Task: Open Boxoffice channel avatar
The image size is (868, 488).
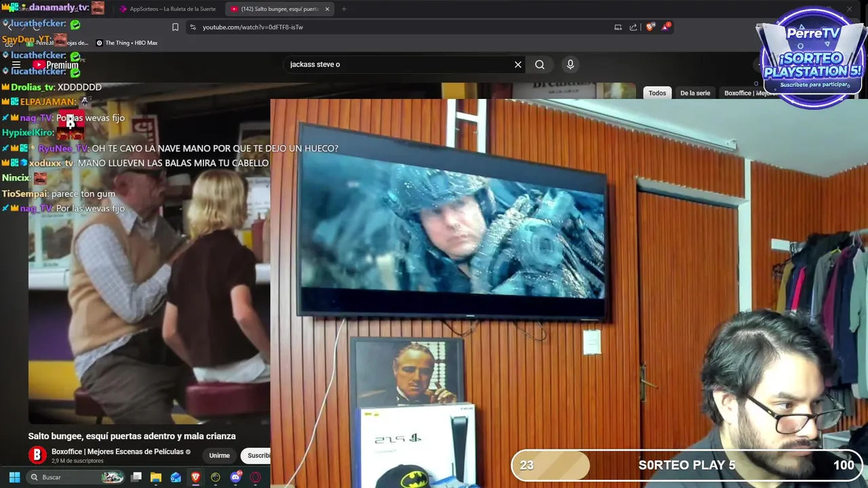Action: click(37, 455)
